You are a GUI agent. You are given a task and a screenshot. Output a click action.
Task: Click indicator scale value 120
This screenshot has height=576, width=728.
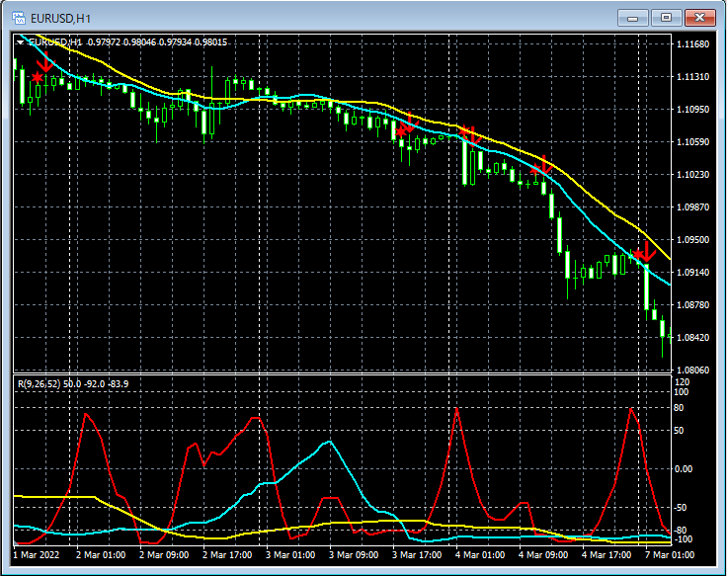682,381
